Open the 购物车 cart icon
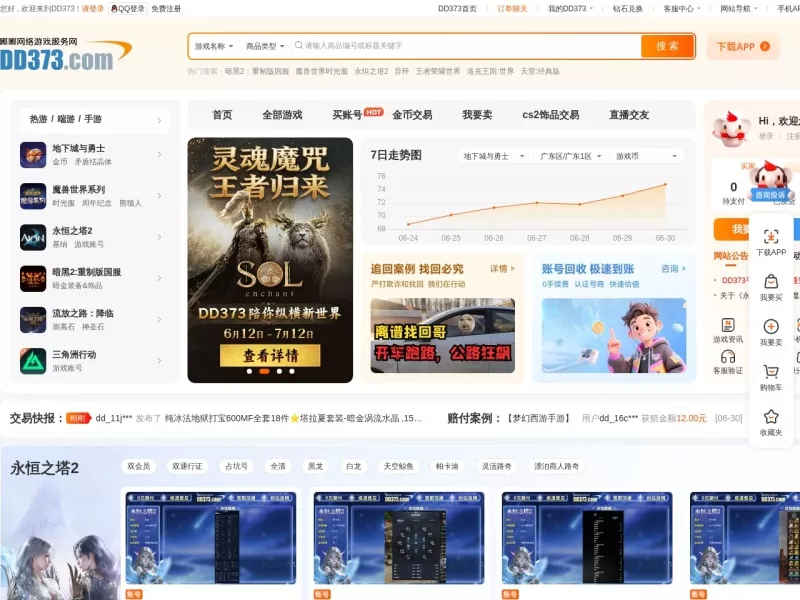 pos(771,371)
